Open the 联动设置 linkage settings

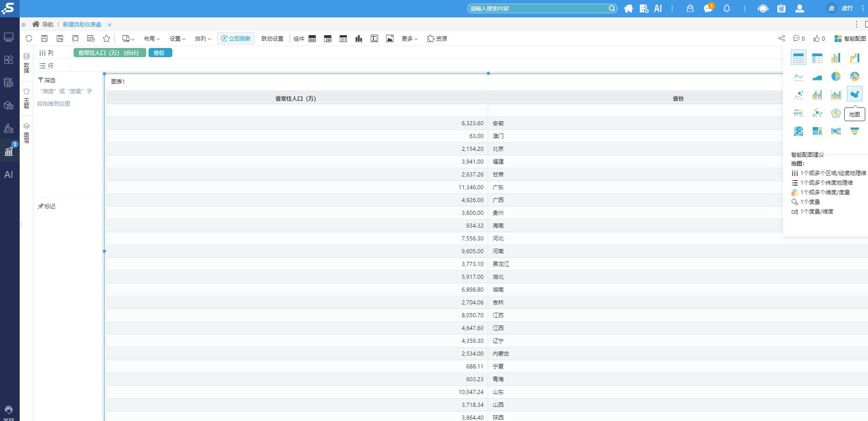pyautogui.click(x=272, y=39)
